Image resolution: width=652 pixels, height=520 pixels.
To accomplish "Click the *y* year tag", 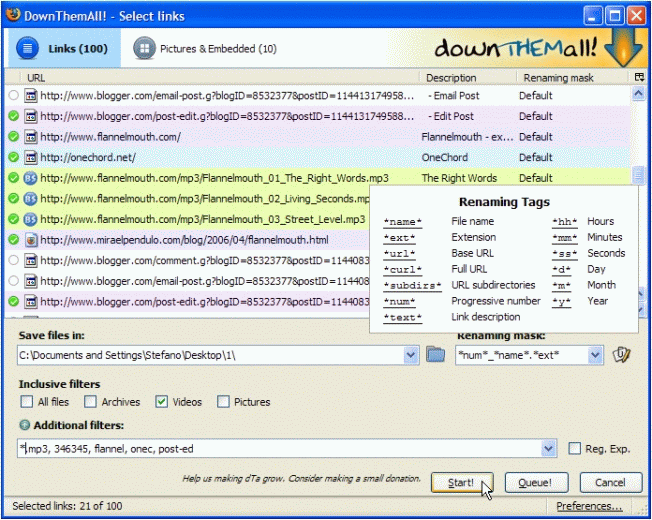I will (561, 301).
